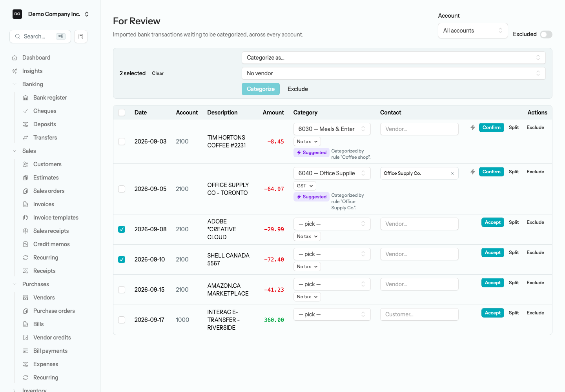Tick the AMAZON.CA MARKETPLACE row checkbox
The image size is (565, 392).
click(122, 290)
